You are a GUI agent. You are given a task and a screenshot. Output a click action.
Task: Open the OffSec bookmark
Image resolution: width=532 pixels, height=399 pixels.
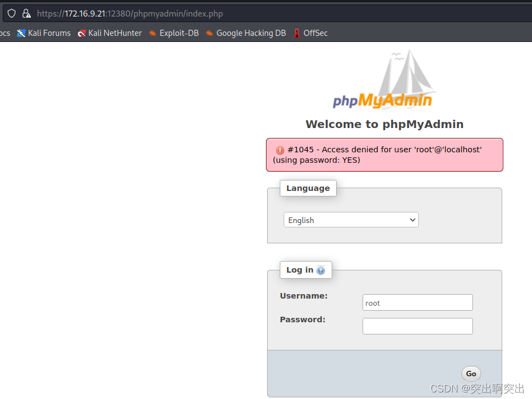311,33
